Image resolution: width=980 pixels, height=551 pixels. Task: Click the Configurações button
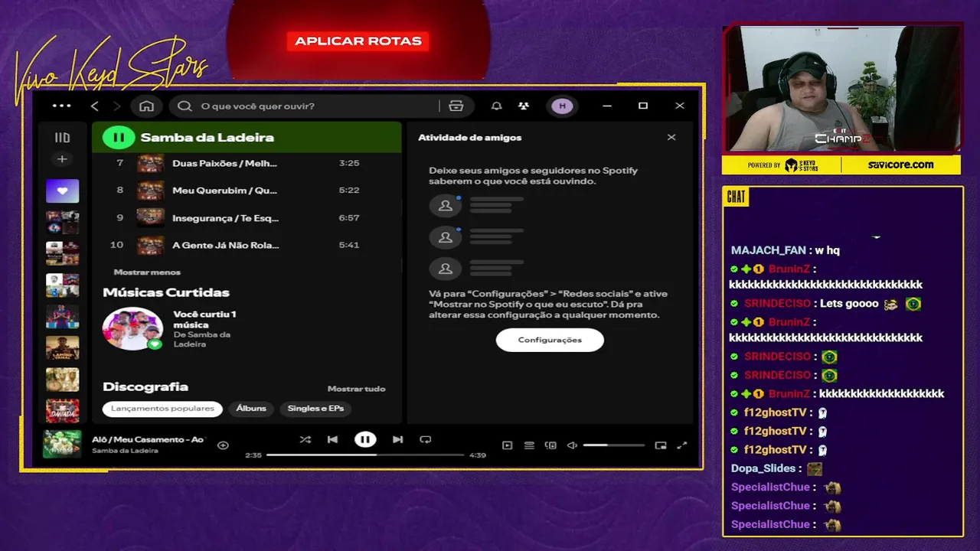550,340
